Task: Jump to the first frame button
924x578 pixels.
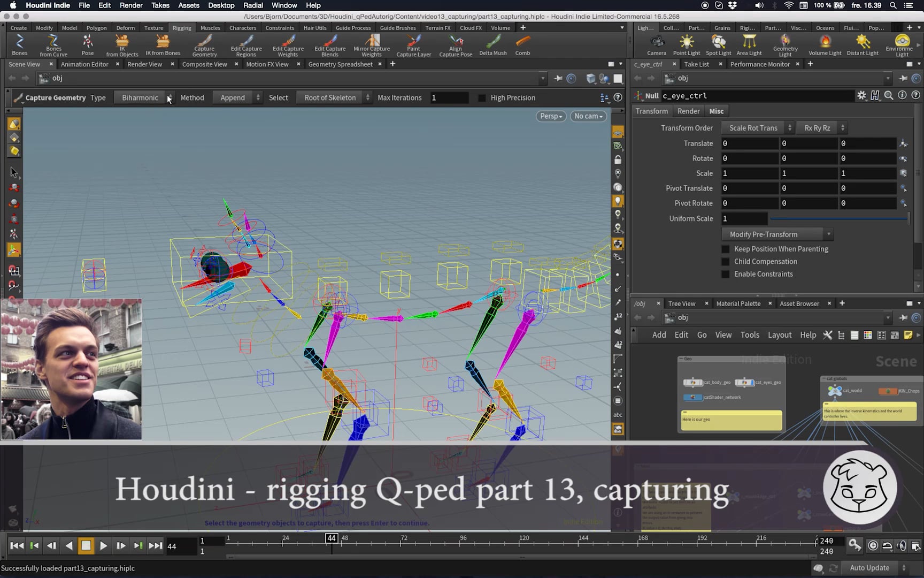Action: pyautogui.click(x=17, y=546)
